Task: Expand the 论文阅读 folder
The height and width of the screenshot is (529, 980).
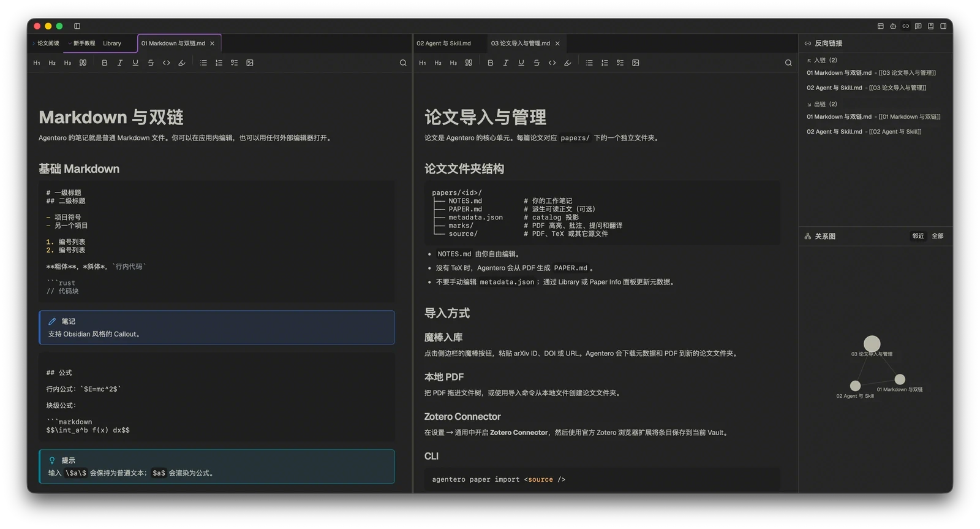Action: [46, 44]
